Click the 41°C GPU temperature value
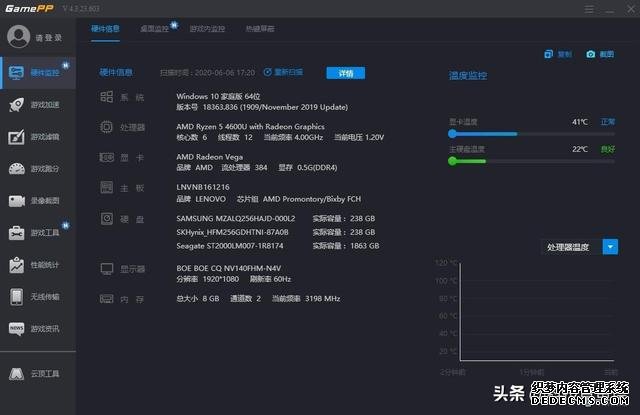The width and height of the screenshot is (640, 415). 580,122
